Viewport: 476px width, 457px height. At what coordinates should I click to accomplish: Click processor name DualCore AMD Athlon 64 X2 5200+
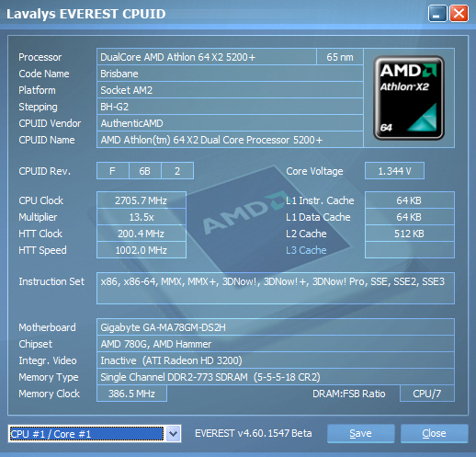[x=207, y=57]
